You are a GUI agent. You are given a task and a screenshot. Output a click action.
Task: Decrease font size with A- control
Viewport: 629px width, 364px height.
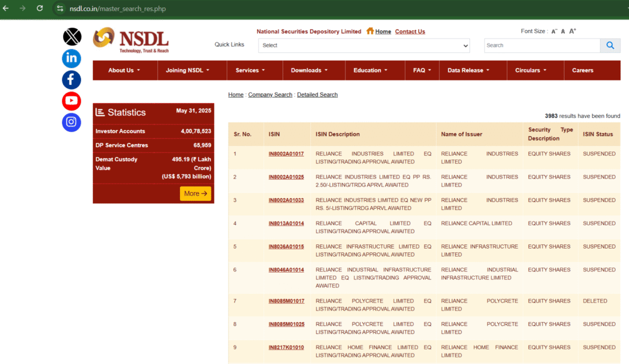coord(554,31)
